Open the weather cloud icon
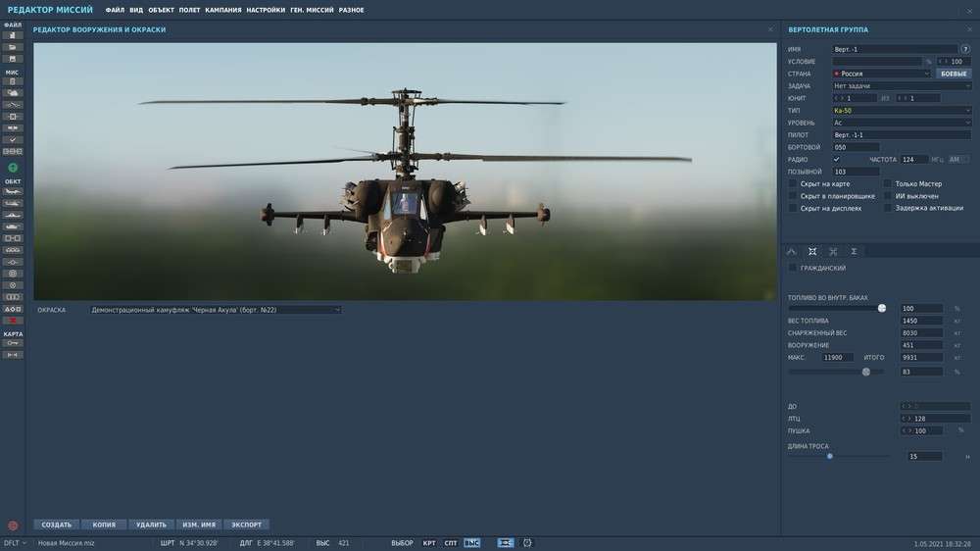Viewport: 980px width, 551px height. coord(13,93)
